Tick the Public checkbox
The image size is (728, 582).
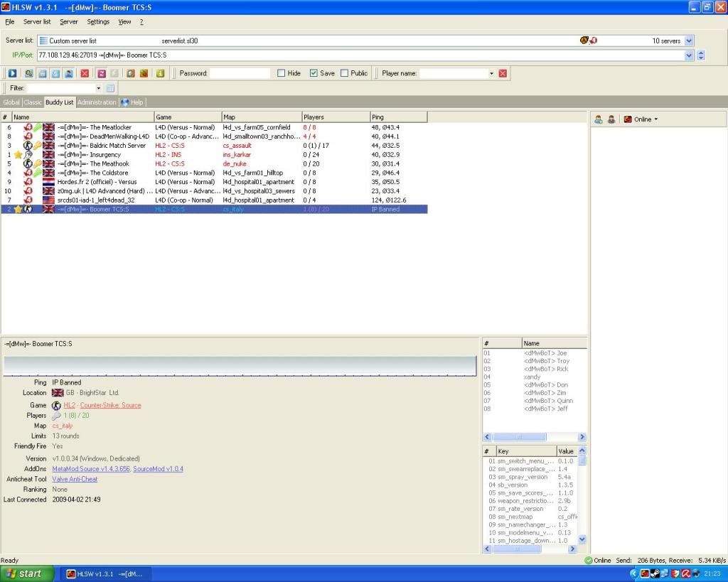point(345,73)
